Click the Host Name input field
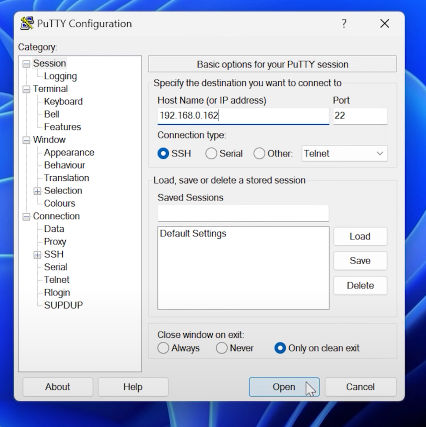The image size is (426, 427). [x=243, y=116]
